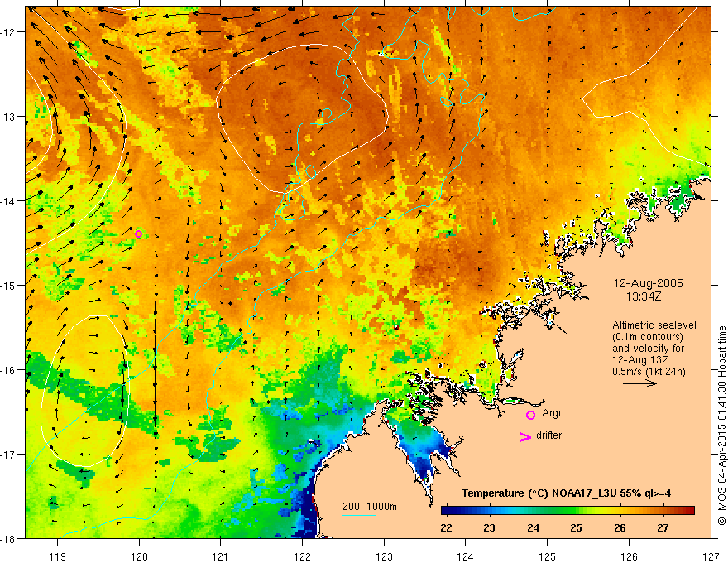The width and height of the screenshot is (728, 563).
Task: Click the '12-Aug 13Z' legend line
Action: click(639, 360)
